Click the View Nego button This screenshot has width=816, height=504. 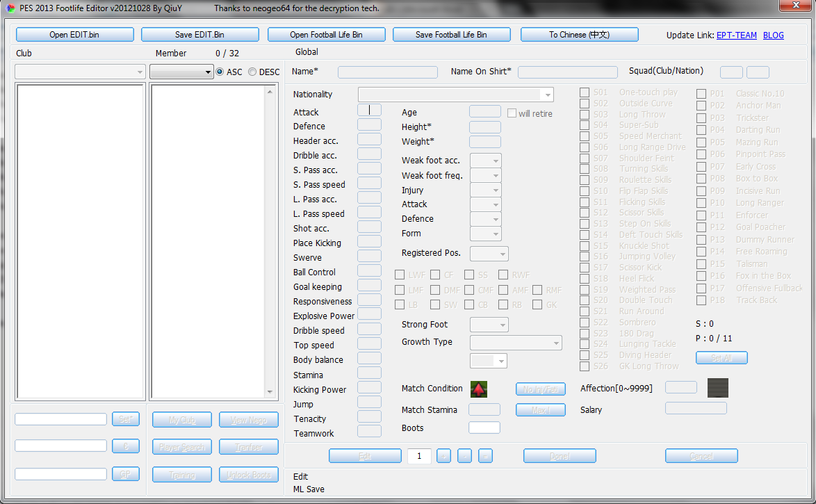(249, 420)
